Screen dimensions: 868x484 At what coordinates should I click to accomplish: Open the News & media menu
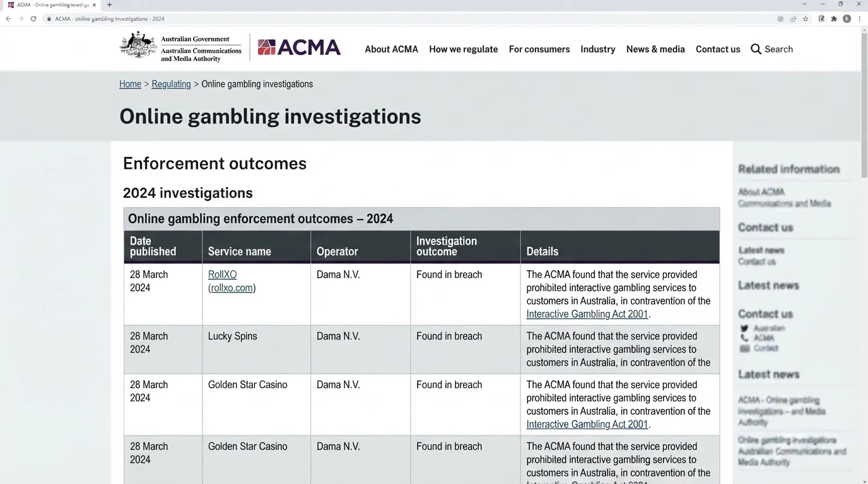tap(655, 49)
